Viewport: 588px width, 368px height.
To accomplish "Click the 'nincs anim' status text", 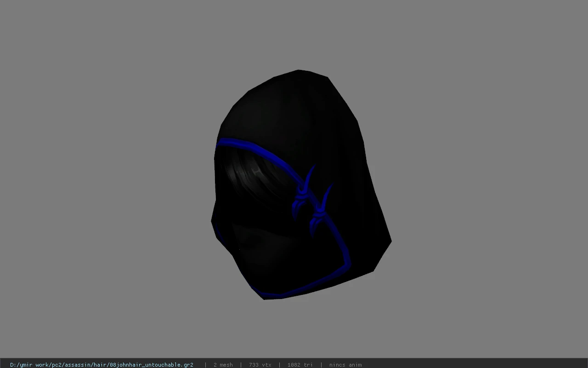I will 345,365.
